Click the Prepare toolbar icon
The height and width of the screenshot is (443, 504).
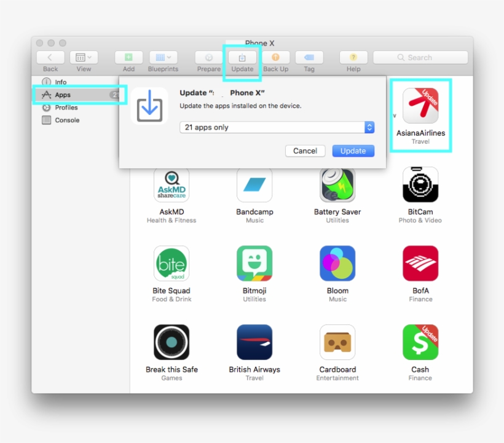tap(209, 58)
